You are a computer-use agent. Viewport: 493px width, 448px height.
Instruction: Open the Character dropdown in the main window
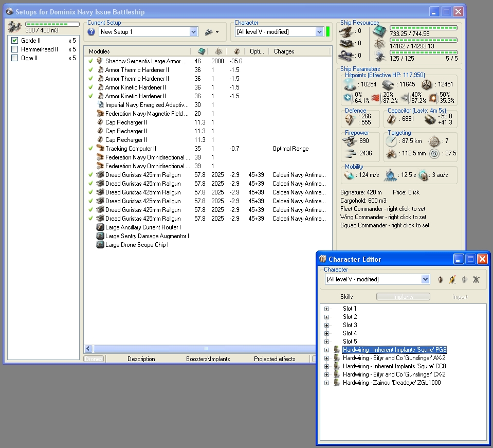tap(319, 32)
